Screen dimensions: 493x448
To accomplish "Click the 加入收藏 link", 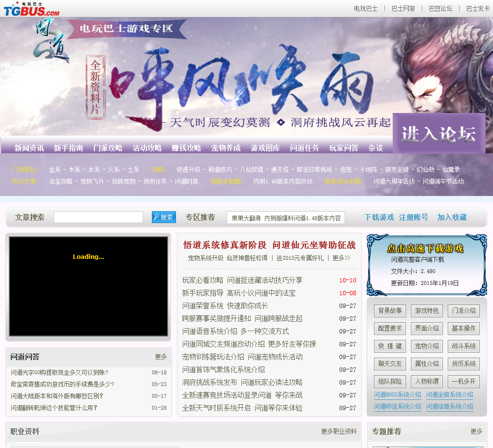I will click(452, 217).
